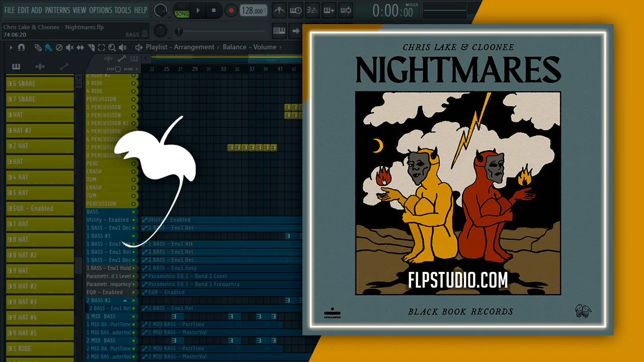644x362 pixels.
Task: Click the right arrow toolbar icon
Action: [296, 31]
